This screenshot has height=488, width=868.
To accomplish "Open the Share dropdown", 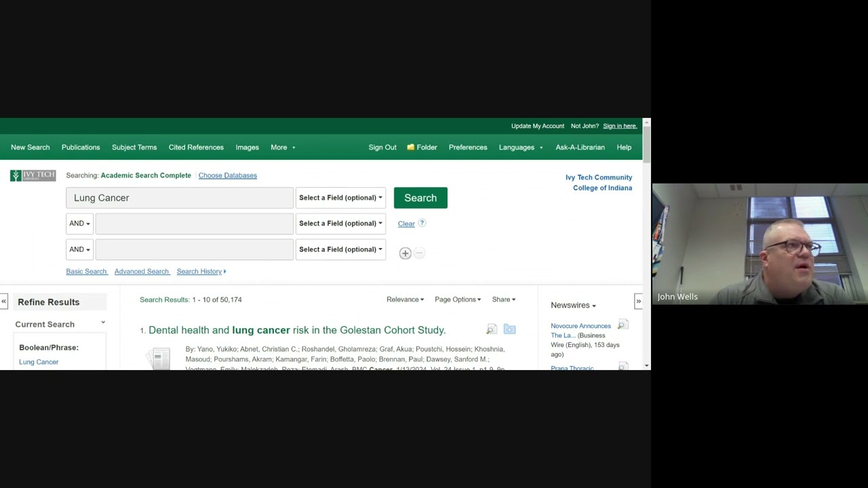I will click(504, 300).
